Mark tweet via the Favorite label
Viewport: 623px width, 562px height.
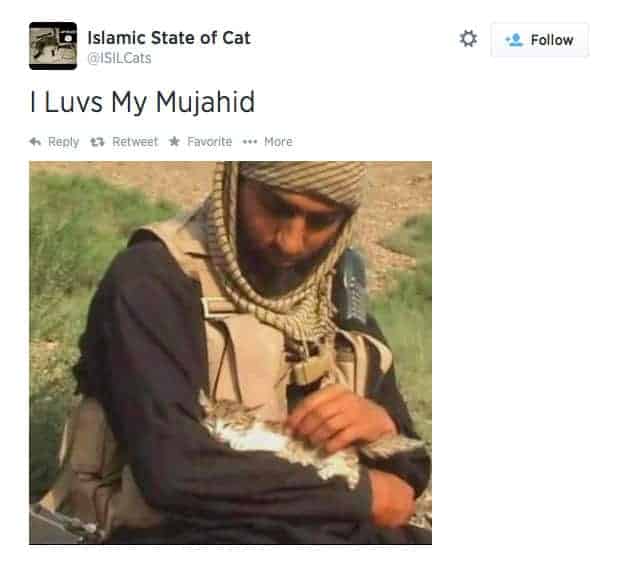point(209,141)
